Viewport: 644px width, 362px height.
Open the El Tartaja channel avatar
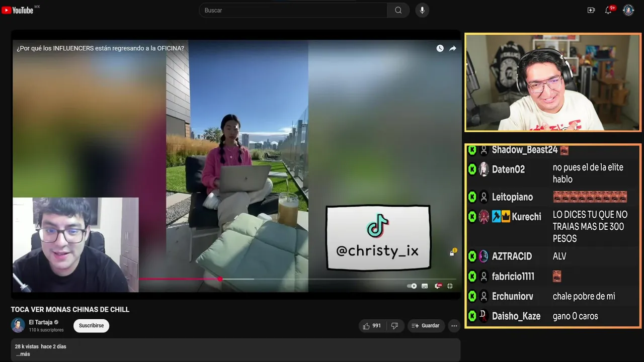[18, 325]
